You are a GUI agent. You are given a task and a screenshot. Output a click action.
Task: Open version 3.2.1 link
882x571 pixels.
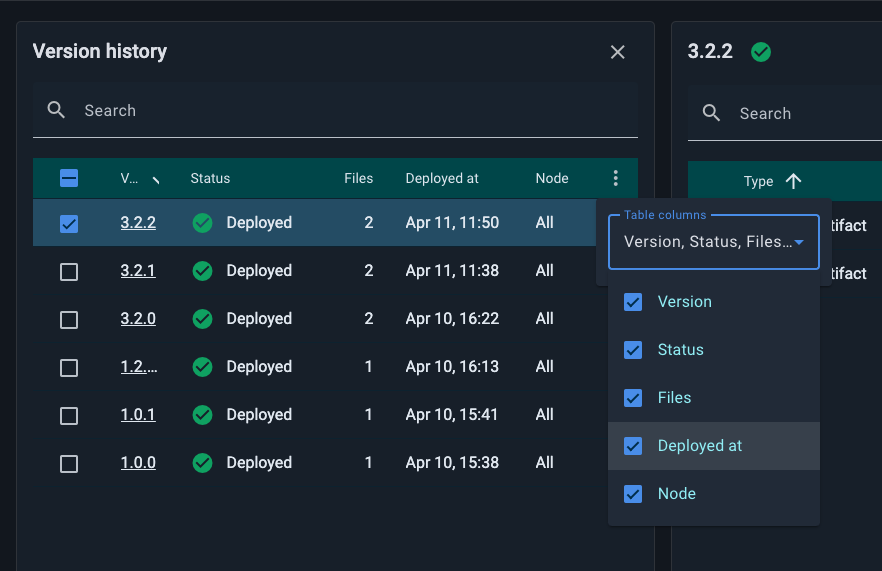pos(138,271)
